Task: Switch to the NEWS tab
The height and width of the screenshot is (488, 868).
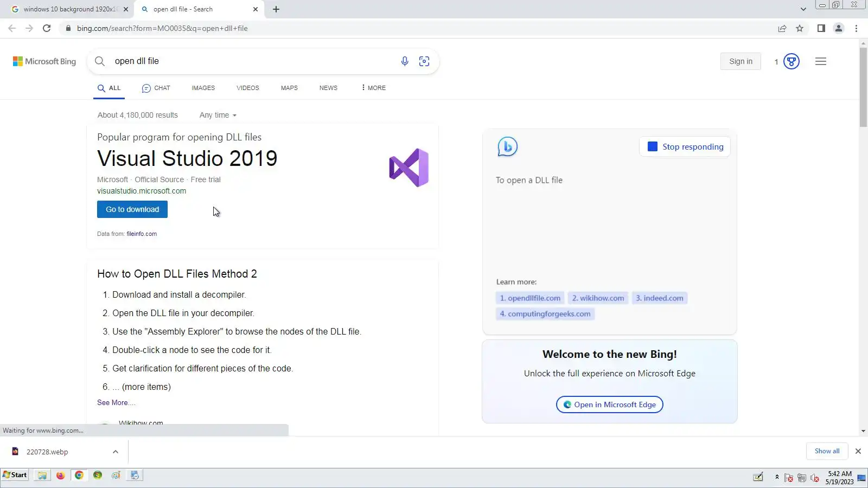Action: coord(328,88)
